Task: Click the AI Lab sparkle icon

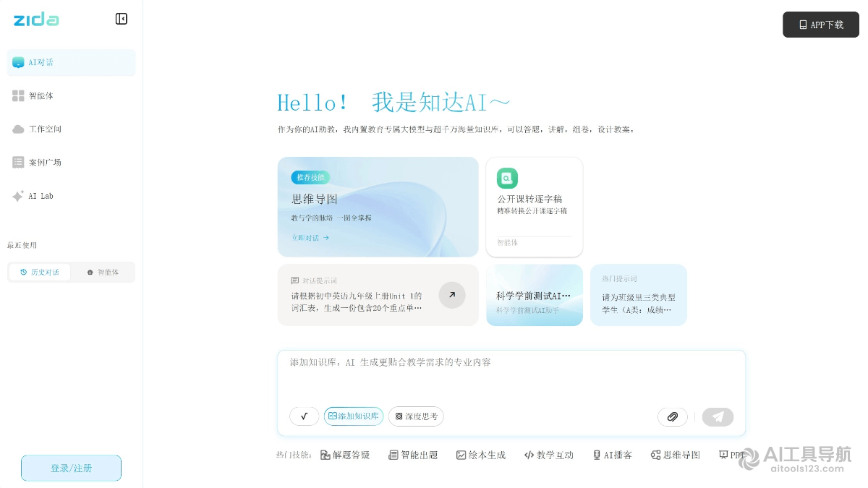Action: pos(18,196)
